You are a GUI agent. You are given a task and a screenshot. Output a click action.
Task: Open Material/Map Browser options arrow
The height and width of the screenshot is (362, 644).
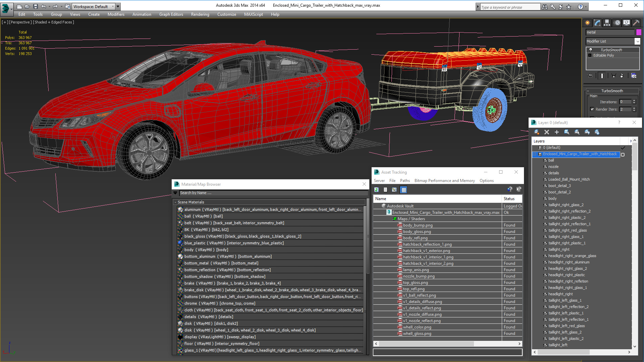pyautogui.click(x=175, y=193)
